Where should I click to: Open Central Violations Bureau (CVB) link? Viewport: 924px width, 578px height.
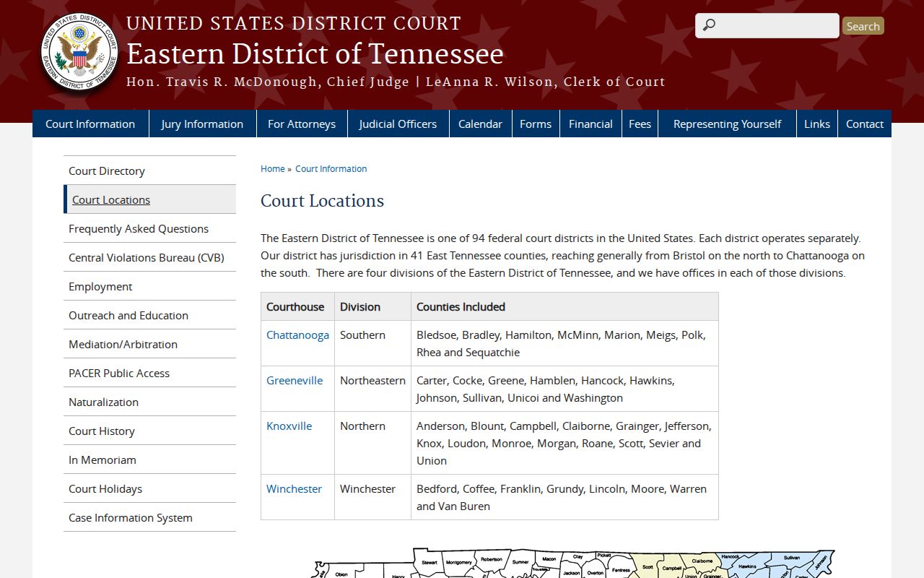(x=149, y=257)
